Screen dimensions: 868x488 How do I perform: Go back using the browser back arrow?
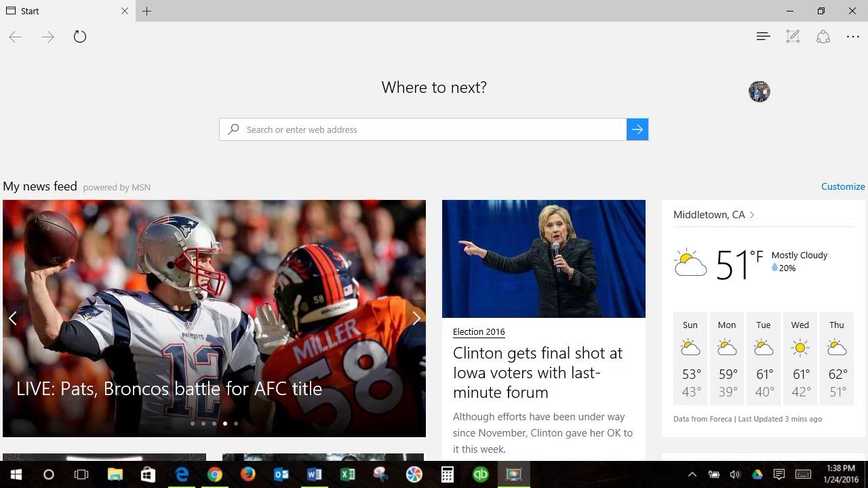click(16, 37)
